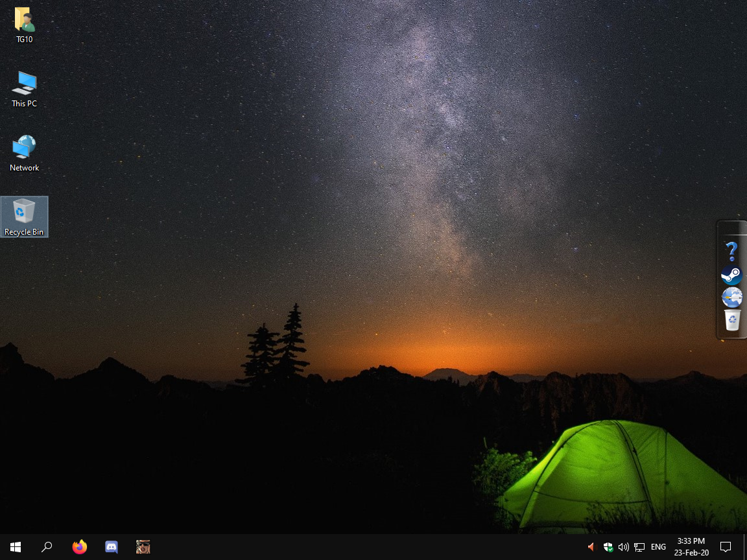Image resolution: width=747 pixels, height=560 pixels.
Task: Click the Show desktop strip at taskbar end
Action: [744, 546]
